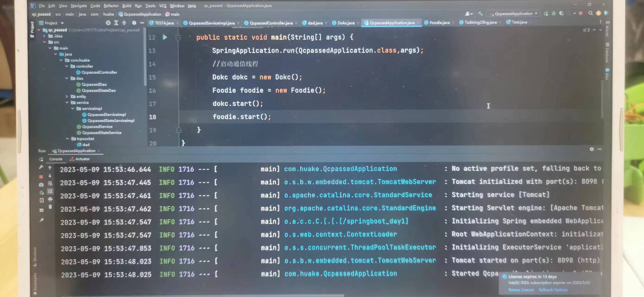Open the Maven tool window

coord(607,28)
